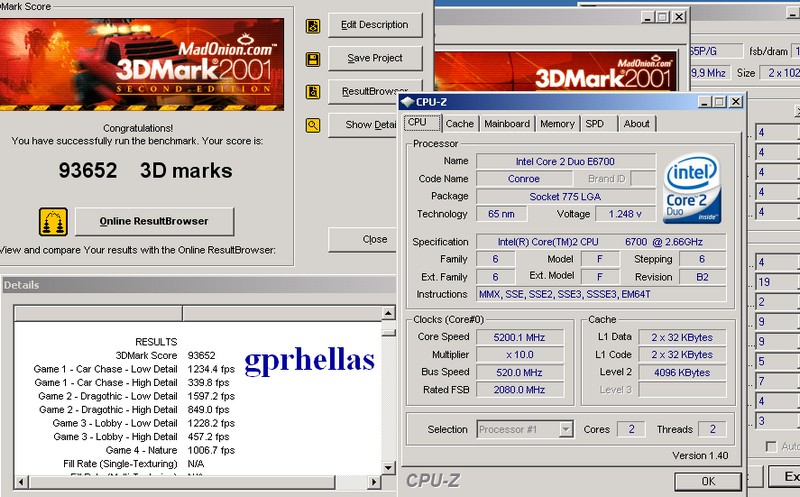Viewport: 800px width, 497px height.
Task: Click the horizontal scrollbar right arrow in Details
Action: pos(374,482)
